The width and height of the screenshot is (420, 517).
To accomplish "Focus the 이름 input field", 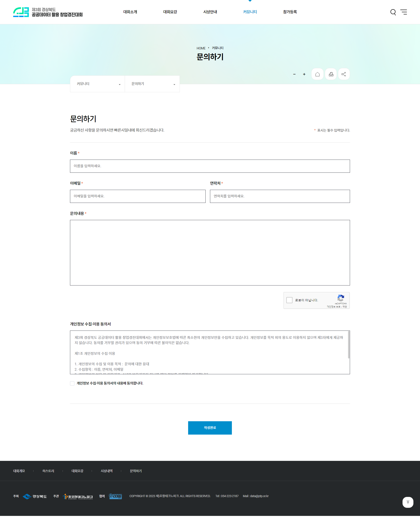I will pyautogui.click(x=210, y=166).
